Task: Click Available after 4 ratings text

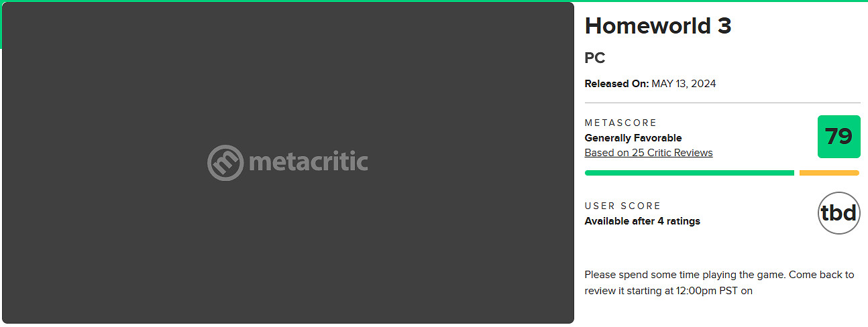Action: [642, 221]
